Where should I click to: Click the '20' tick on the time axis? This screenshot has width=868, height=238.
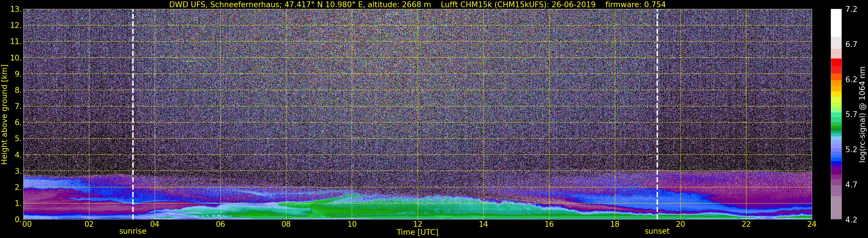tap(680, 224)
